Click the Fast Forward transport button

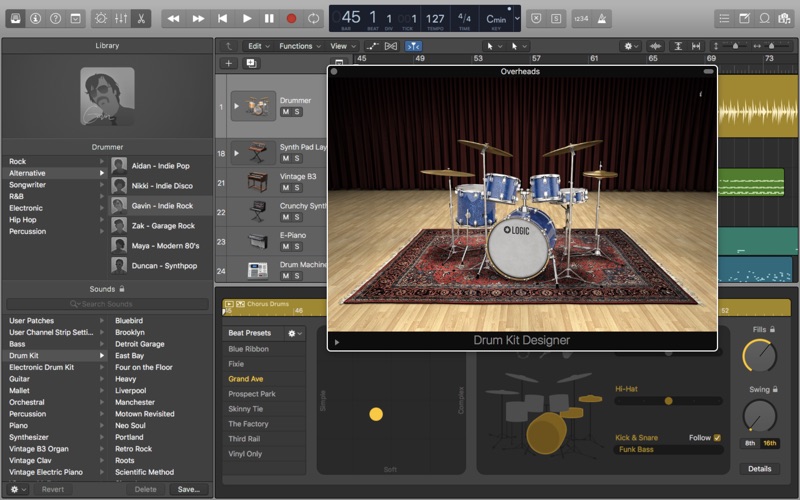click(x=198, y=19)
